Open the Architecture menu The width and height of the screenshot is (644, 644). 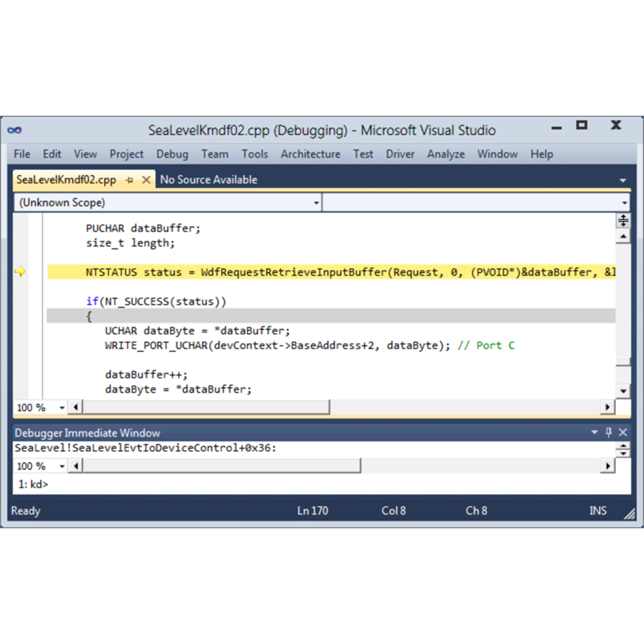coord(310,154)
